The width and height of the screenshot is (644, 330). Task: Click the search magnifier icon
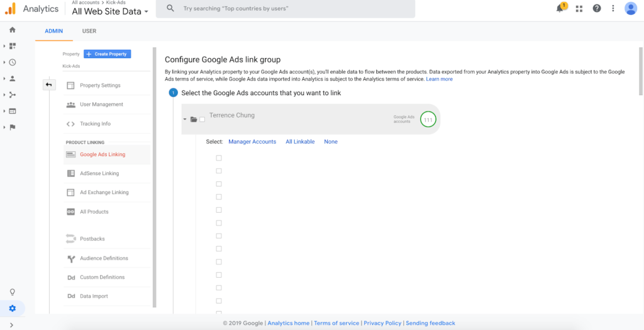(170, 8)
